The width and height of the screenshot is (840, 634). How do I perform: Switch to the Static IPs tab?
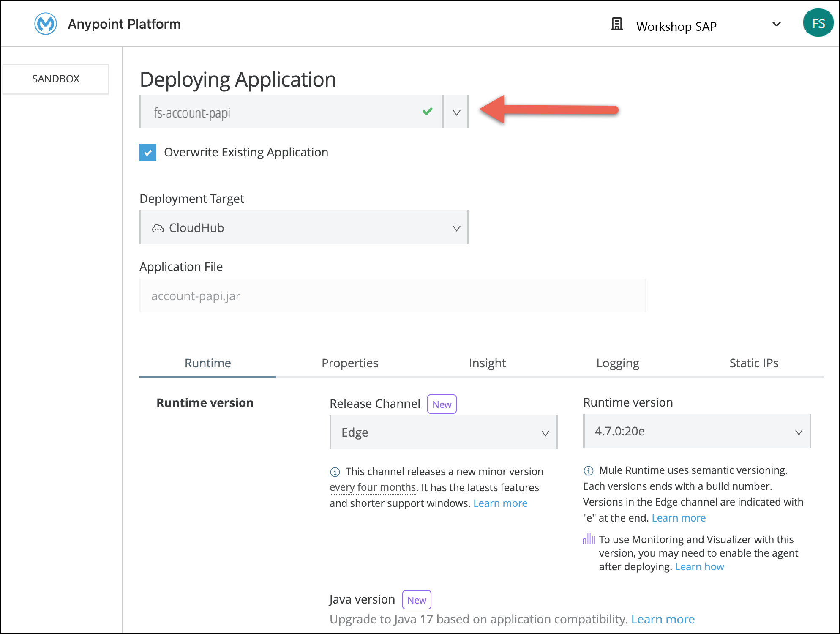click(754, 363)
